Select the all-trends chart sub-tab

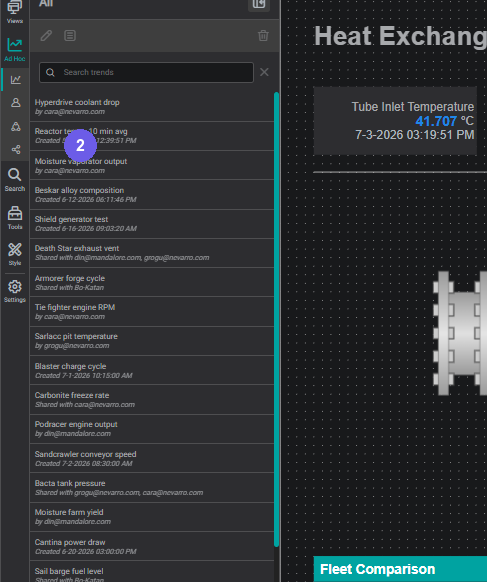(15, 79)
